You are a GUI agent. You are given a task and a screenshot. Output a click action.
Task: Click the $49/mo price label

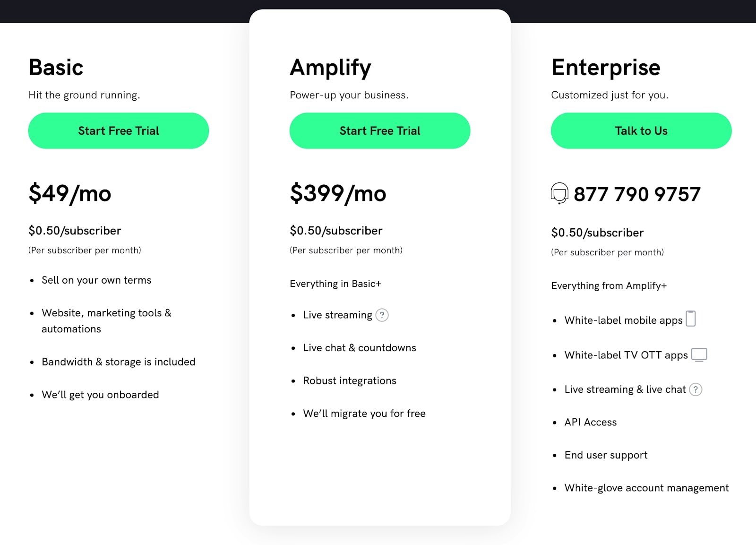pyautogui.click(x=69, y=193)
